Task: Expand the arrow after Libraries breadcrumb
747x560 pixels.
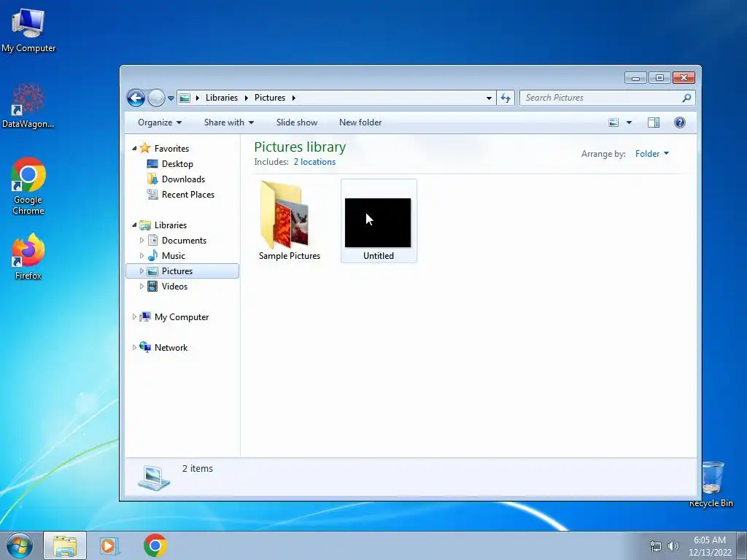Action: [247, 98]
